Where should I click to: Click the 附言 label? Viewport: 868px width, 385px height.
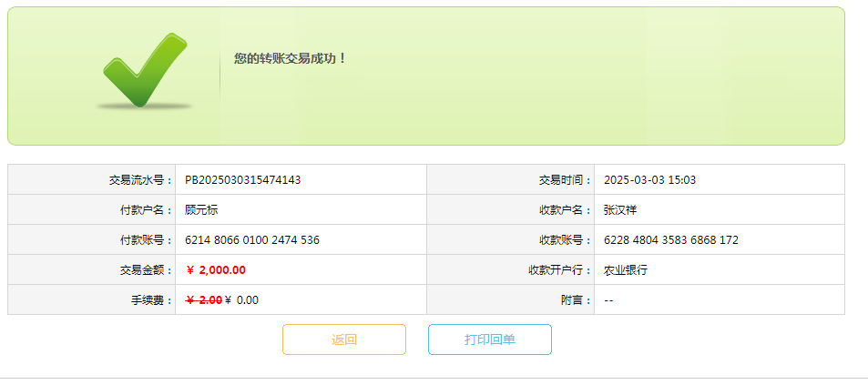576,300
